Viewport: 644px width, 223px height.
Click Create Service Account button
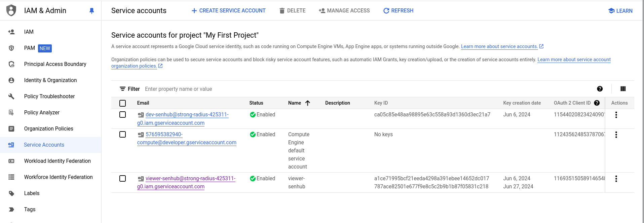point(228,11)
